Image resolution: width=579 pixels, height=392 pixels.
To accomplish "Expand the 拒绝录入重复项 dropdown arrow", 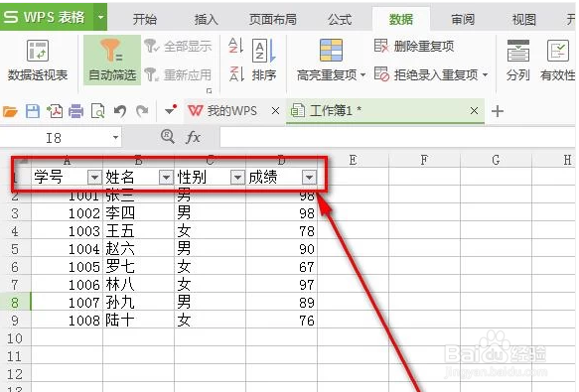I will [x=486, y=75].
